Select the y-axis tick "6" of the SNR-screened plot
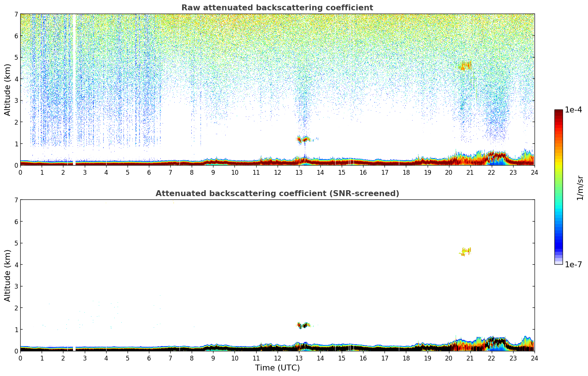The image size is (588, 376). 16,222
